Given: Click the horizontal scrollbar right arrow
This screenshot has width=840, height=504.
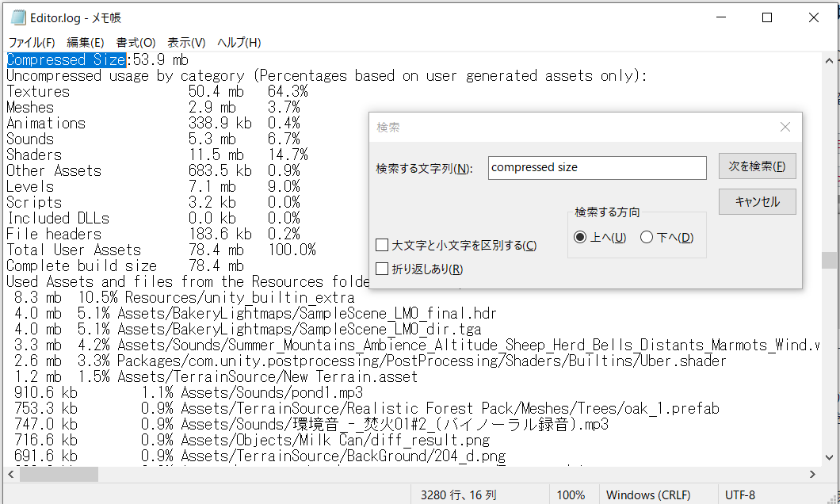Looking at the screenshot, I should click(x=813, y=474).
